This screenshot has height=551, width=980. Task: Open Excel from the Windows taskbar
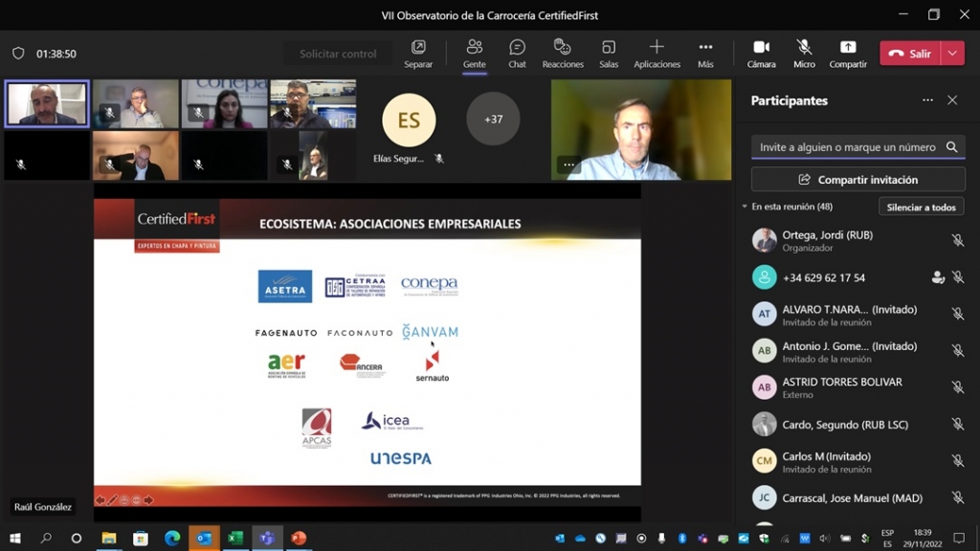[x=234, y=539]
